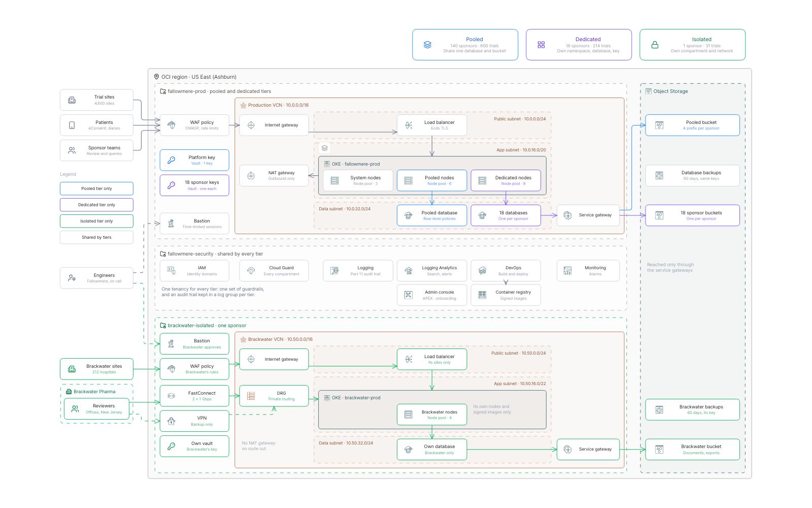Click the Logging Analytics icon

[x=409, y=271]
